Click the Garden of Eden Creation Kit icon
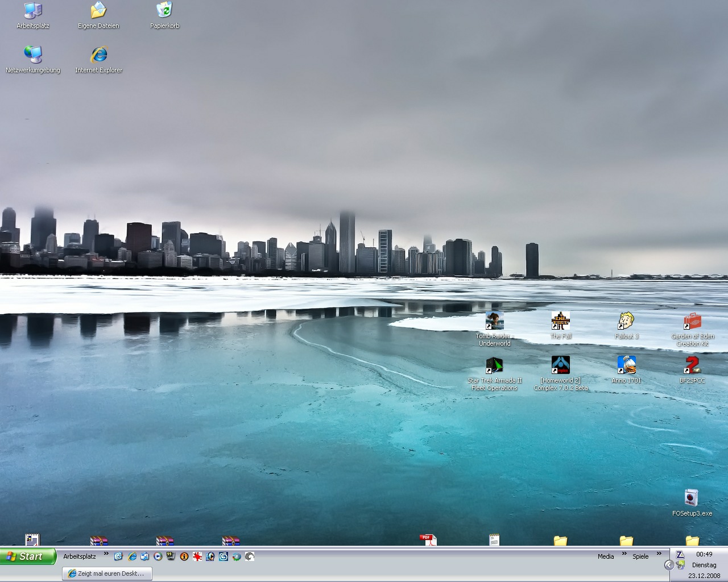The height and width of the screenshot is (582, 728). pyautogui.click(x=692, y=322)
